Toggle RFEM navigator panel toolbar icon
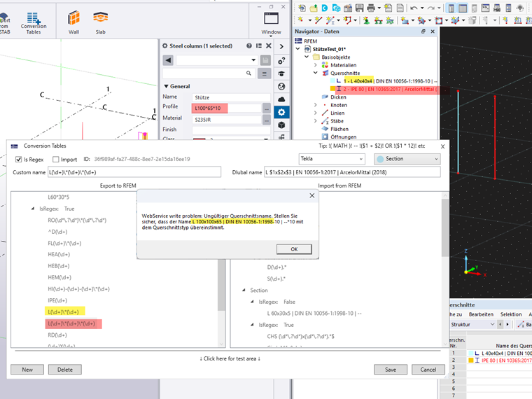The image size is (532, 399). [451, 8]
